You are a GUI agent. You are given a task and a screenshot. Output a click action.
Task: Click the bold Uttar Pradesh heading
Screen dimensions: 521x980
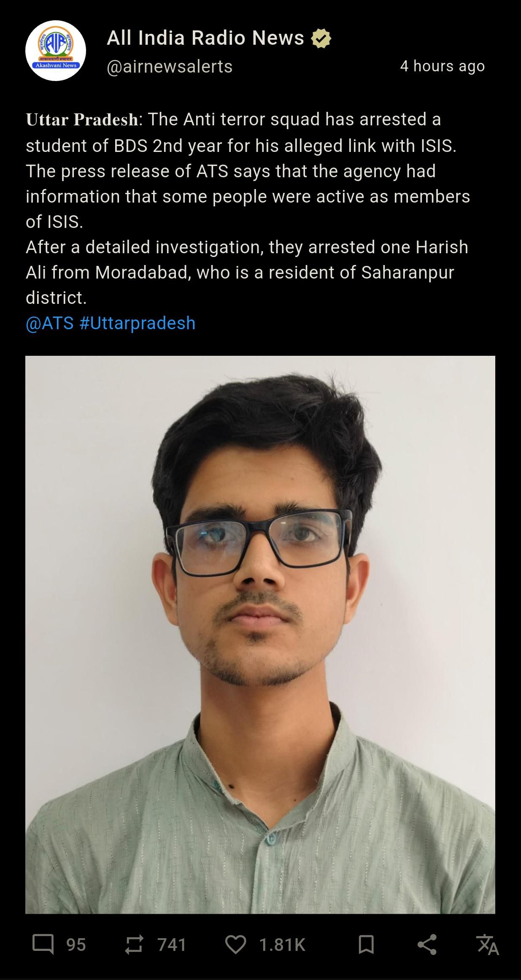82,120
